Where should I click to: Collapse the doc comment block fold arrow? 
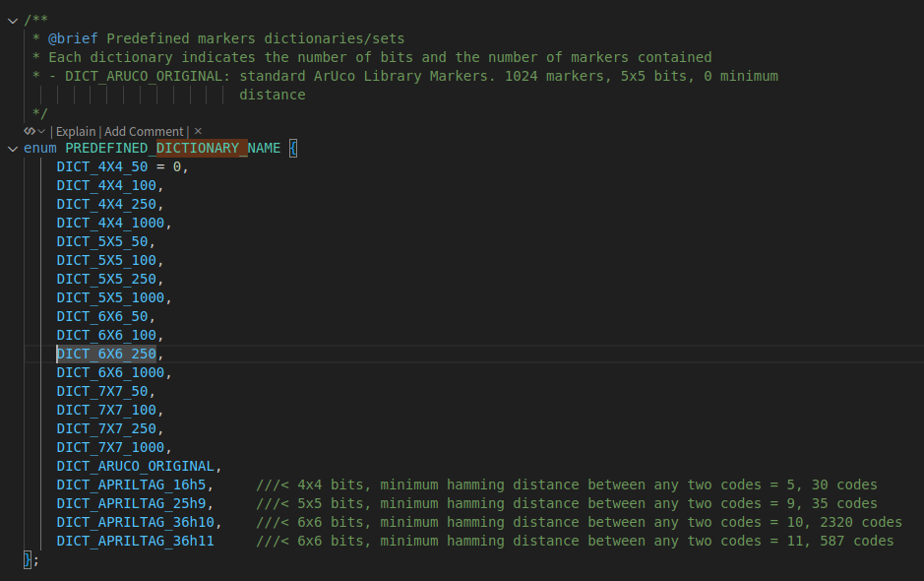click(12, 20)
